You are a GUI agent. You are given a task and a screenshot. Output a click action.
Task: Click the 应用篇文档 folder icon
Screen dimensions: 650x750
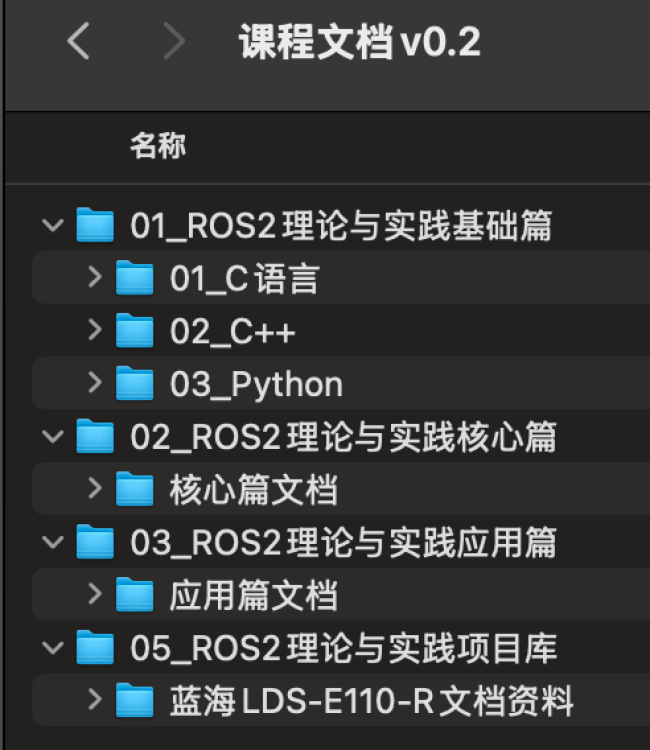coord(134,595)
